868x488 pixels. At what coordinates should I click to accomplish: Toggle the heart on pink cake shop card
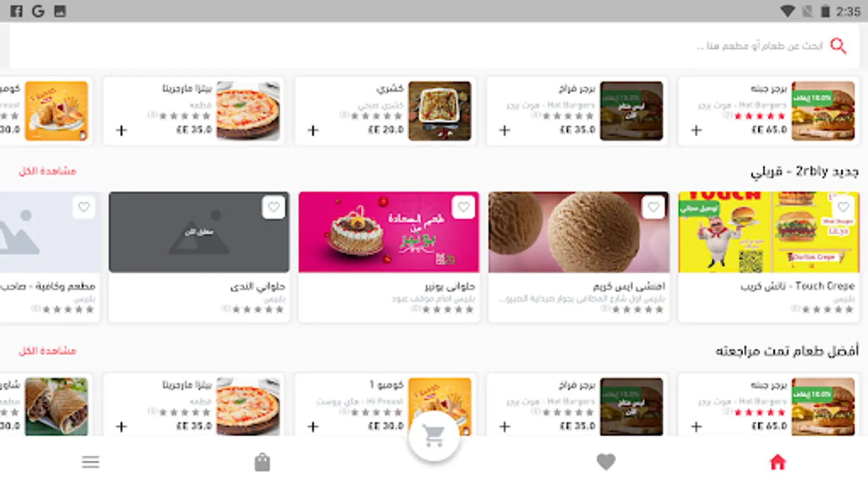coord(463,207)
